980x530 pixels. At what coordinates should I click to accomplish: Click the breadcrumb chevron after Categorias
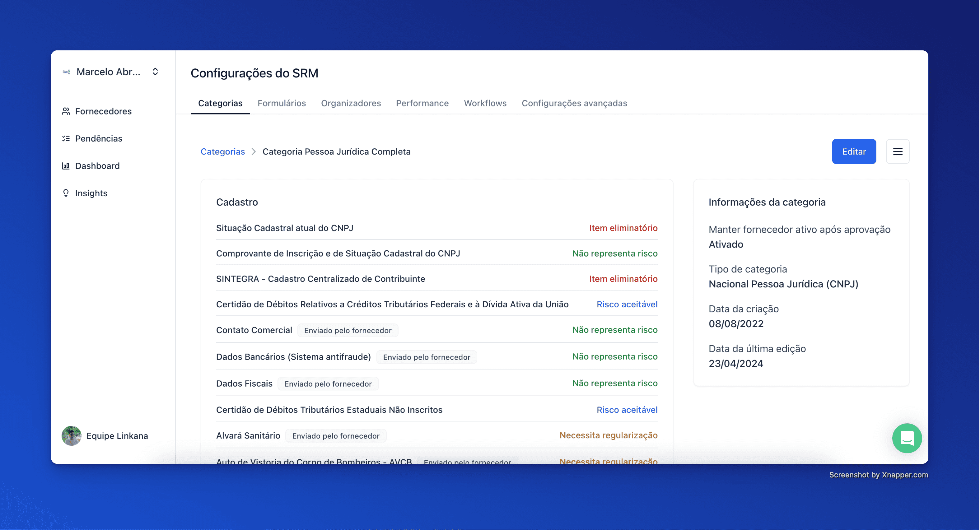pyautogui.click(x=254, y=151)
